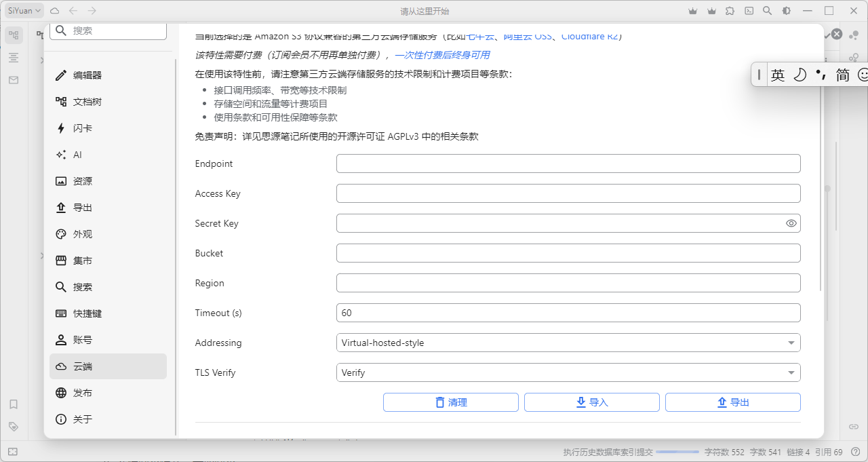This screenshot has width=868, height=462.
Task: Open the SiYuan main menu dropdown
Action: click(24, 11)
